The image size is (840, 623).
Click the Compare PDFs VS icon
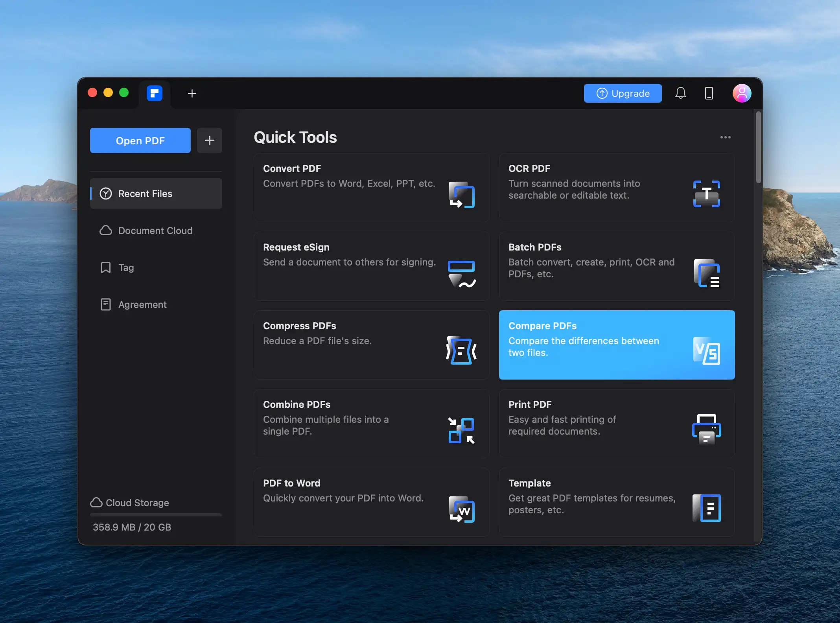[x=707, y=351]
